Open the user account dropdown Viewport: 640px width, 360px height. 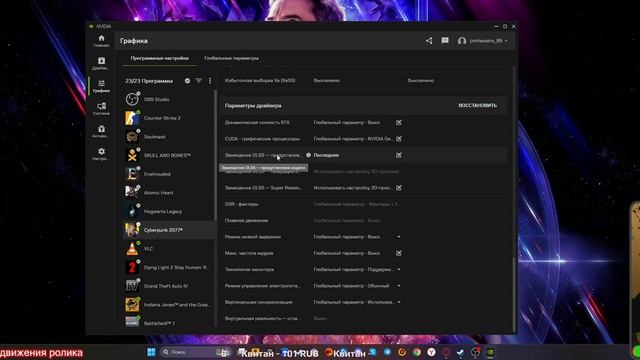click(x=483, y=41)
